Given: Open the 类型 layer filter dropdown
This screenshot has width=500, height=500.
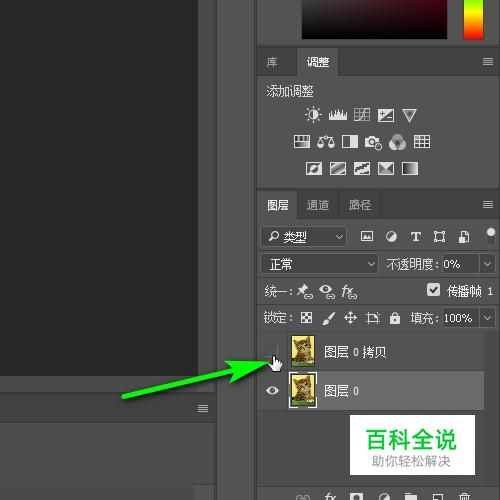Looking at the screenshot, I should coord(304,237).
